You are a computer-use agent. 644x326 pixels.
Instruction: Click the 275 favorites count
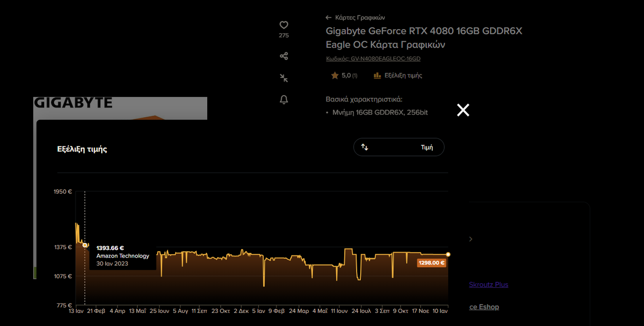point(284,36)
